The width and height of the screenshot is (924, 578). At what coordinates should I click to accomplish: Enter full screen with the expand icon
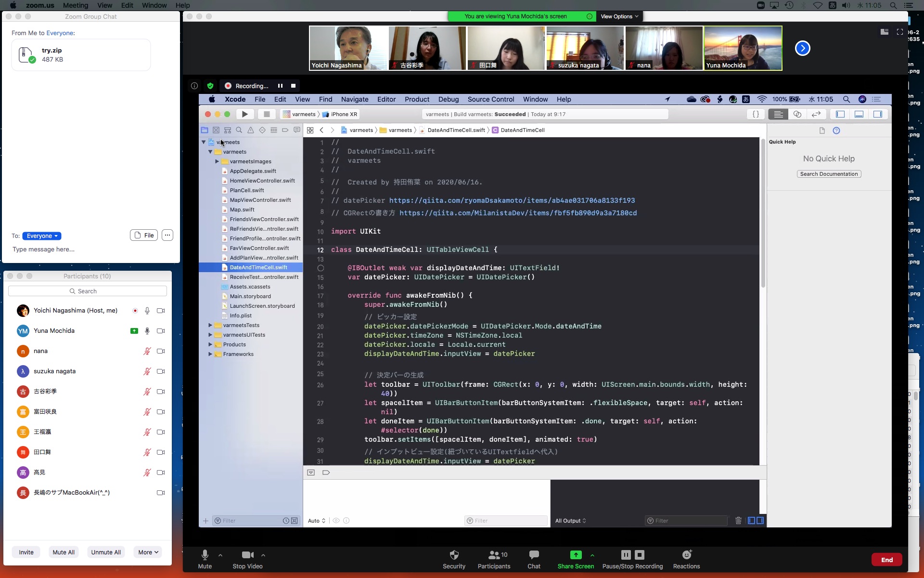pyautogui.click(x=899, y=32)
